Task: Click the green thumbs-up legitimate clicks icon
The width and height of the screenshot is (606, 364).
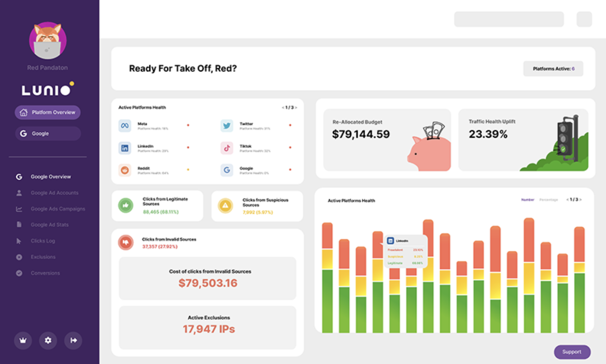Action: pos(126,205)
